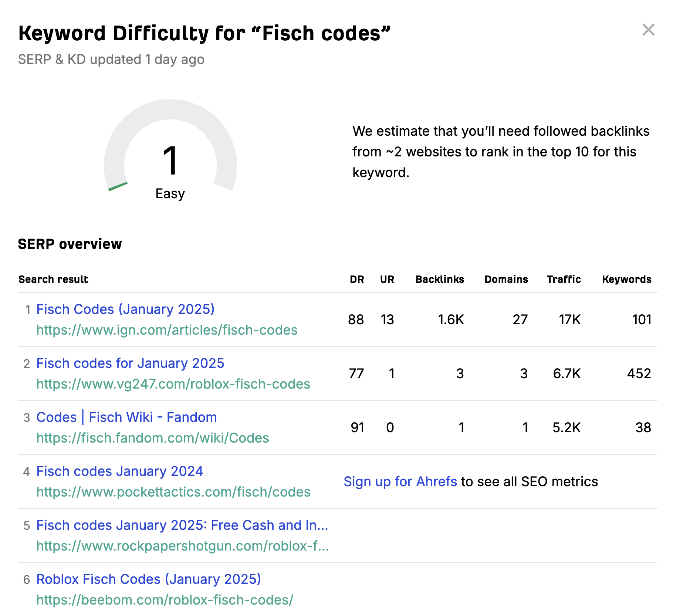Screen dimensions: 673x616
Task: Click the UR column header
Action: point(387,279)
